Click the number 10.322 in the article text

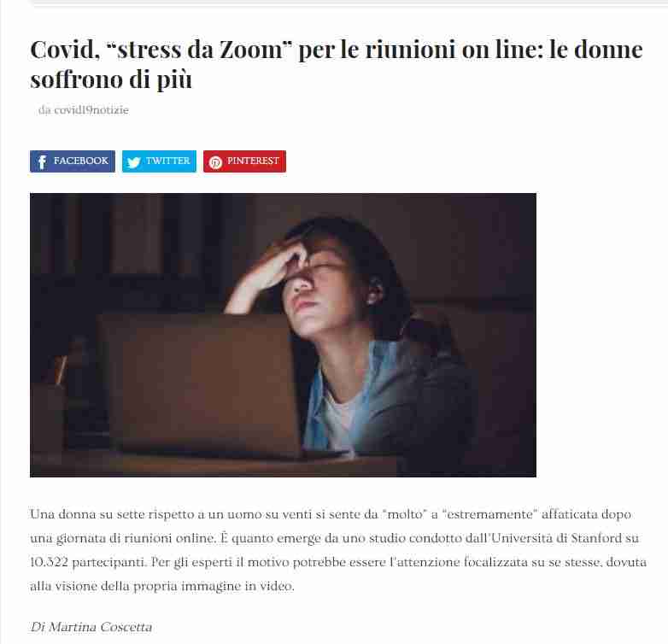tap(49, 562)
